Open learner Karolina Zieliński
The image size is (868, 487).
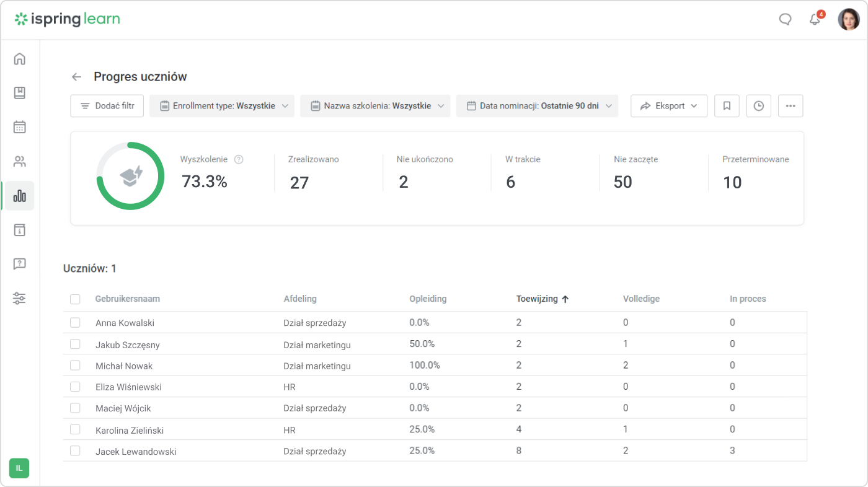[130, 430]
